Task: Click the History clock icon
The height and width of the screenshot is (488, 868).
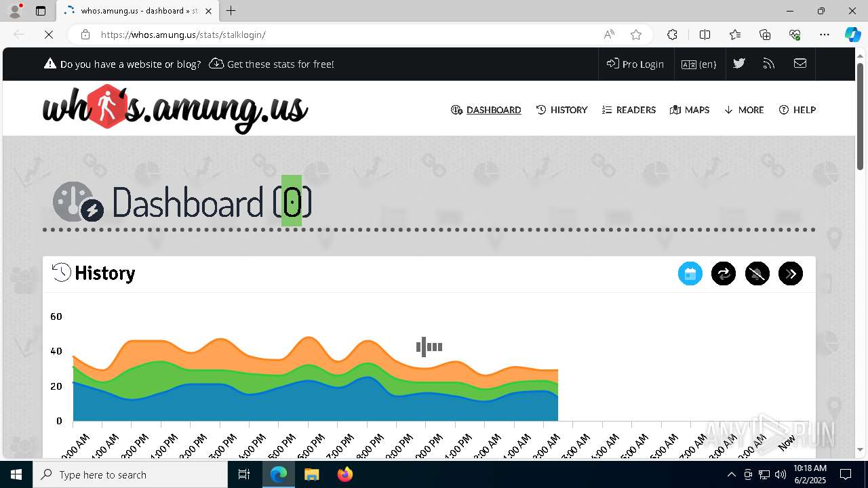Action: (62, 272)
